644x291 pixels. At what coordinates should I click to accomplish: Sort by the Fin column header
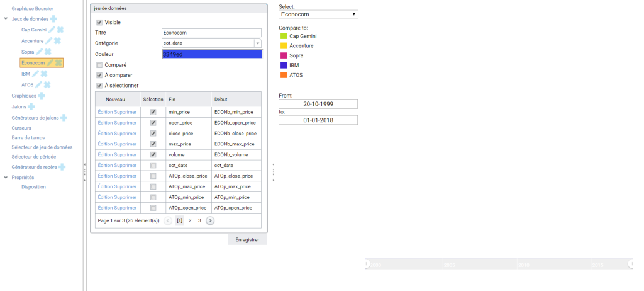pos(189,99)
